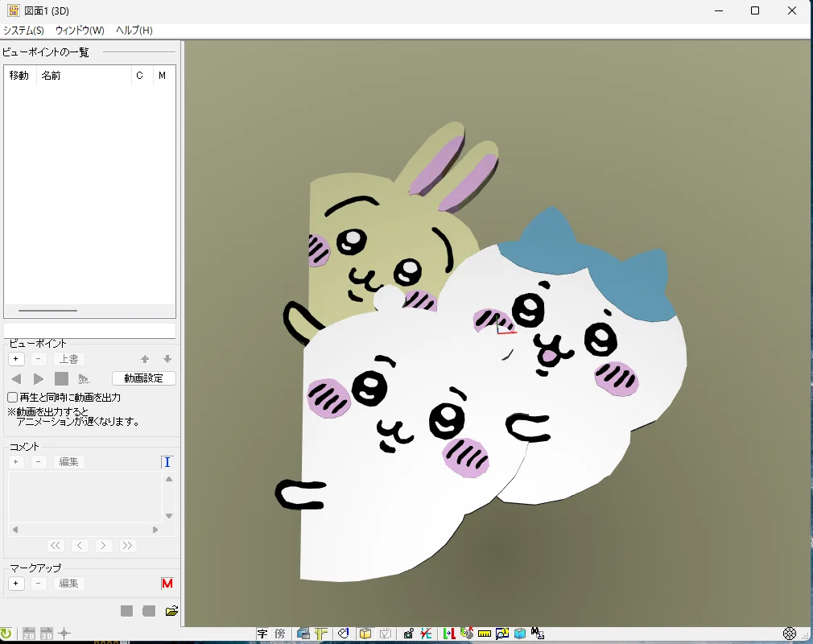Screen dimensions: 813x644
Task: Click the reverse play triangle button
Action: pyautogui.click(x=16, y=378)
